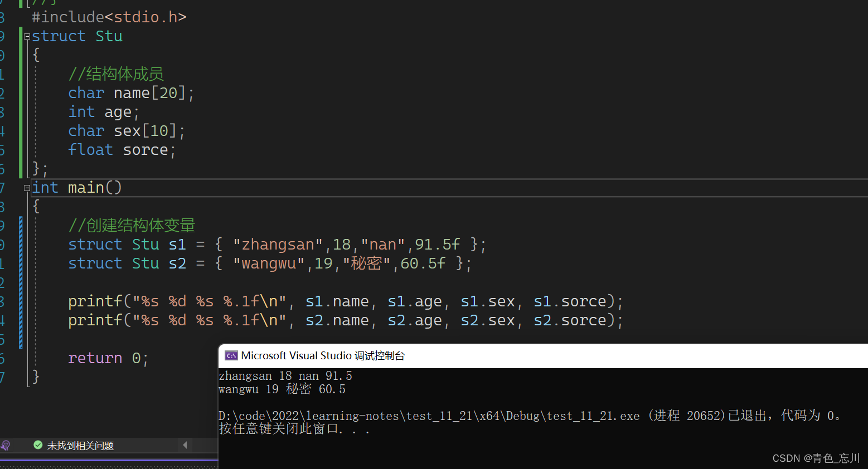Click the blue modified-lines indicator beside main body
The width and height of the screenshot is (868, 469).
pyautogui.click(x=20, y=281)
